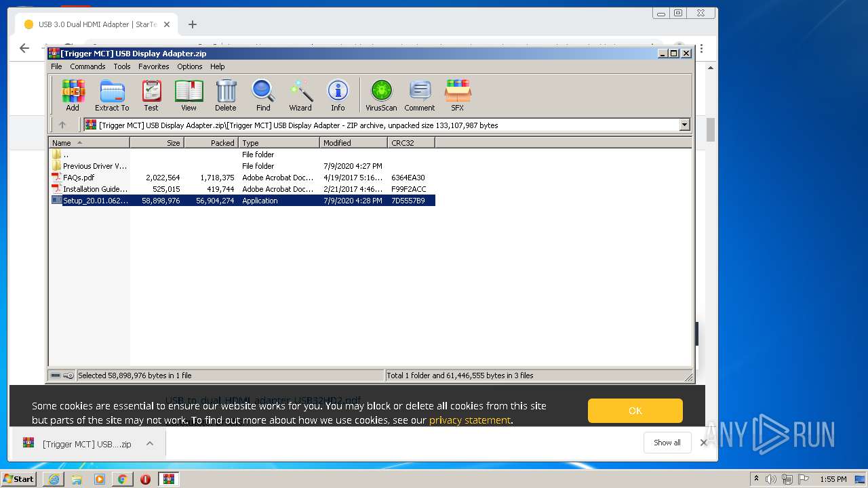Switch to the USB 3.0 Dual HDMI Adapter tab
Image resolution: width=868 pixels, height=488 pixels.
coord(96,24)
